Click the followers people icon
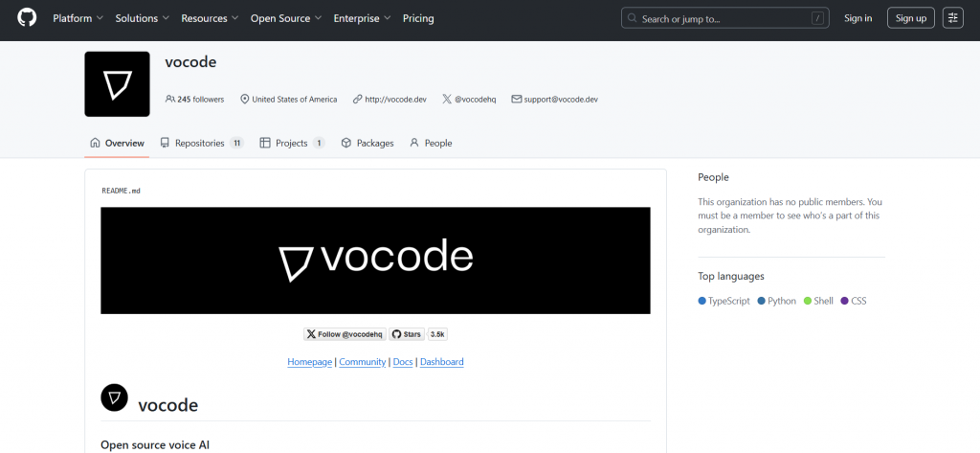The height and width of the screenshot is (453, 980). coord(170,99)
